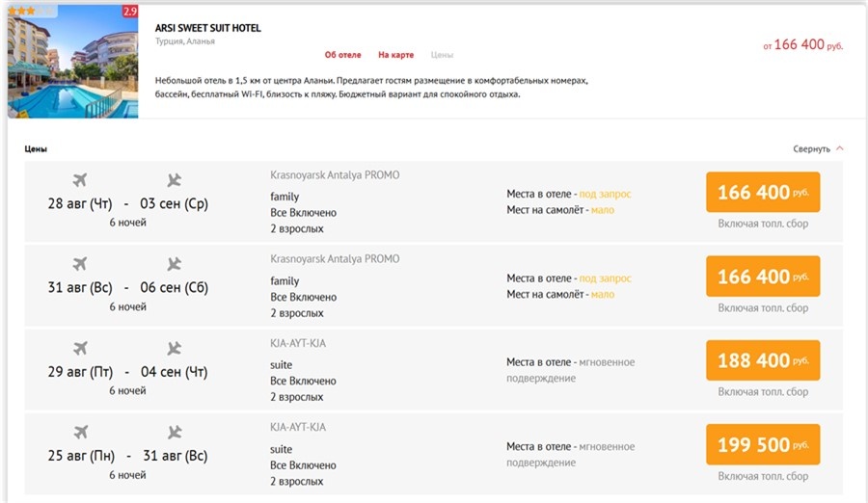Click return plane icon for 03 сен flight
This screenshot has width=868, height=503.
point(174,180)
